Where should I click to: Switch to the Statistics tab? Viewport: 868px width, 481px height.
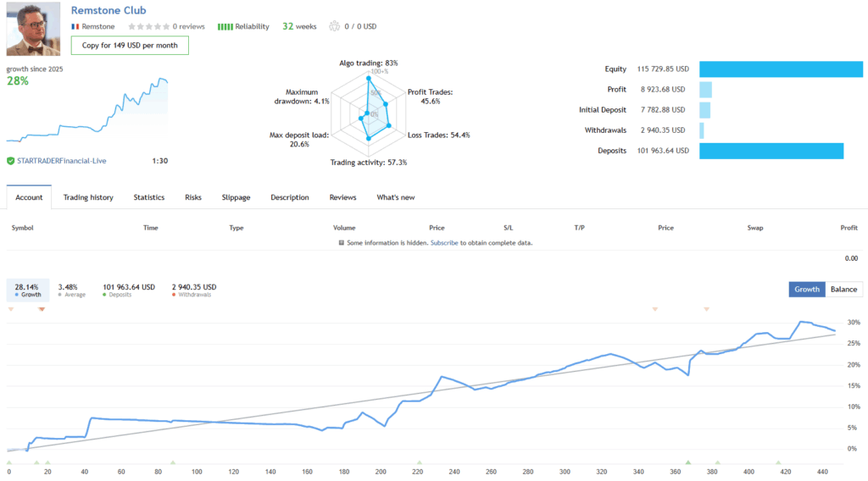pos(148,197)
